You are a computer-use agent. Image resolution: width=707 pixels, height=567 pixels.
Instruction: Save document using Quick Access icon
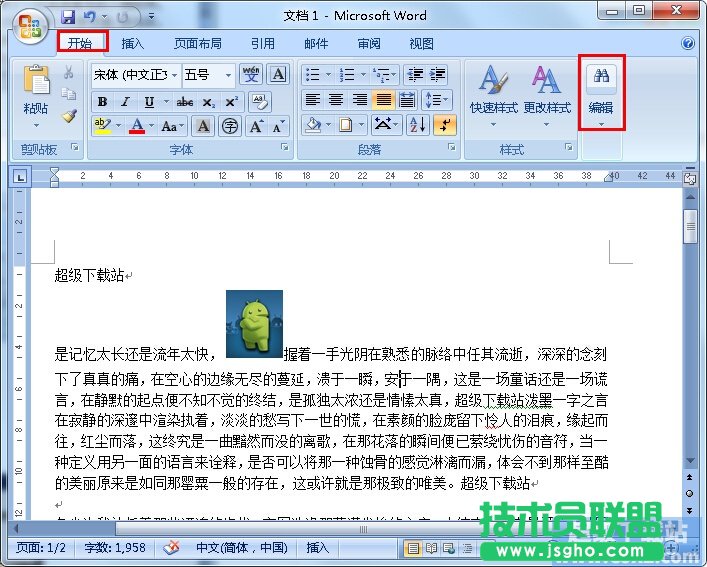tap(68, 17)
